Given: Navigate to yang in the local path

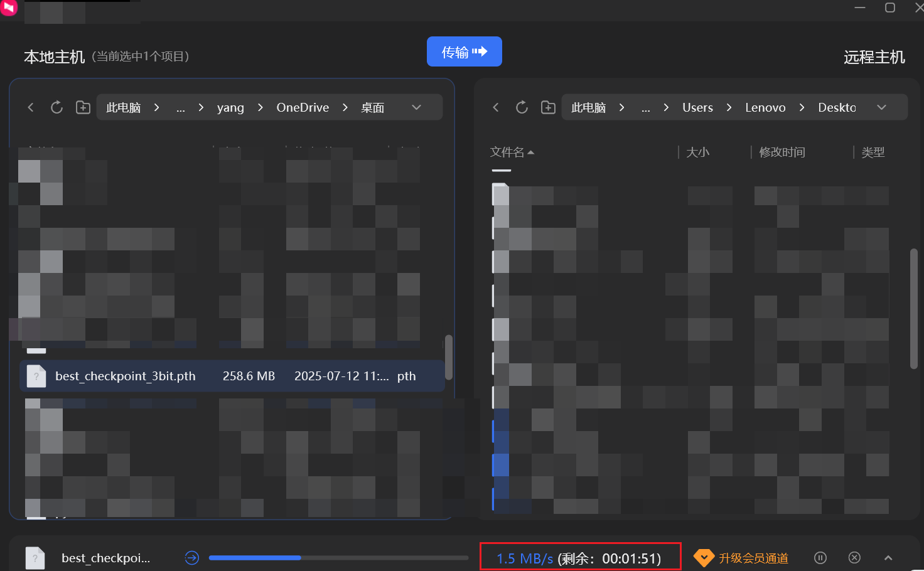Looking at the screenshot, I should (x=230, y=108).
